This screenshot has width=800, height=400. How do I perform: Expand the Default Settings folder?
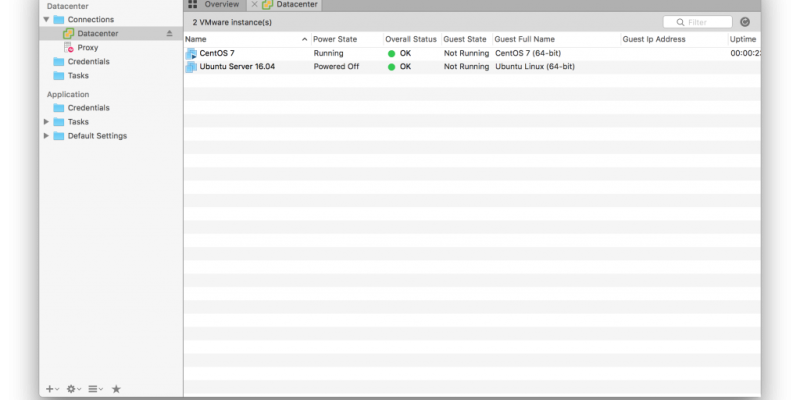point(46,136)
